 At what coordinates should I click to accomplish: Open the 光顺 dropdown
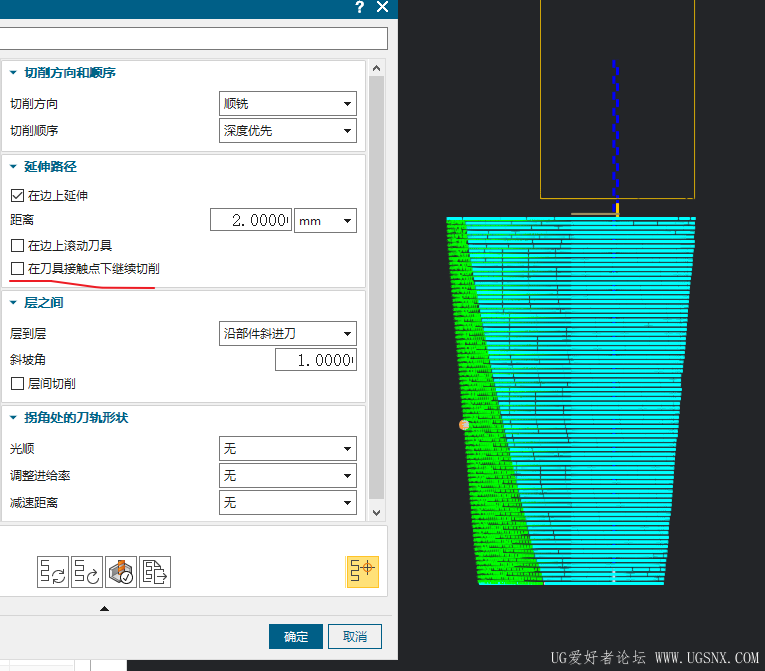click(x=288, y=448)
